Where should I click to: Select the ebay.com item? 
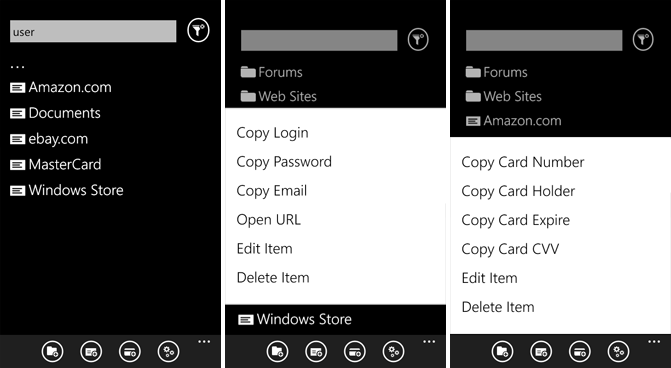coord(49,139)
